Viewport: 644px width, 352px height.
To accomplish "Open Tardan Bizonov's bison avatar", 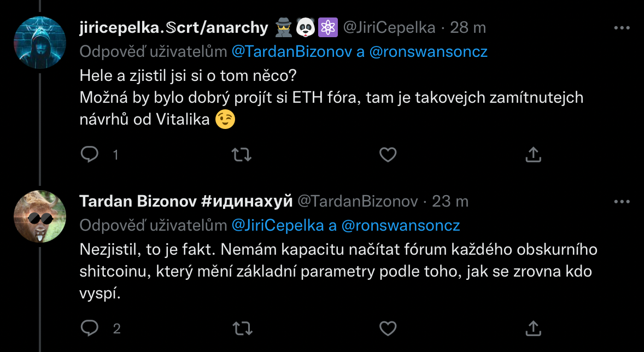I will (39, 216).
